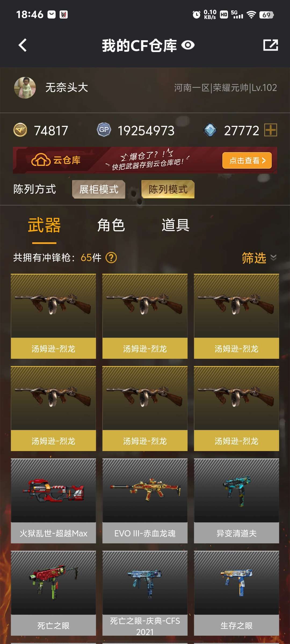The height and width of the screenshot is (644, 290).
Task: Tap the blue diamond currency icon
Action: click(210, 130)
